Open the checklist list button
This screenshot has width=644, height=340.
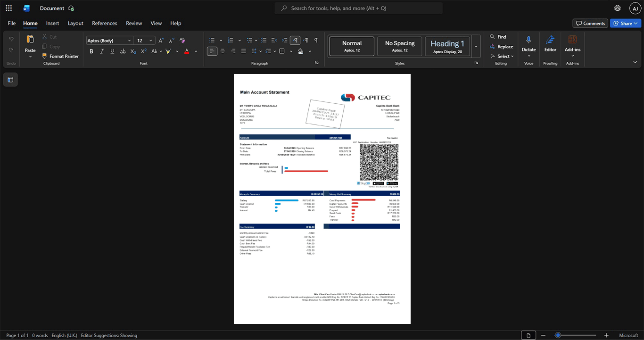click(x=264, y=40)
